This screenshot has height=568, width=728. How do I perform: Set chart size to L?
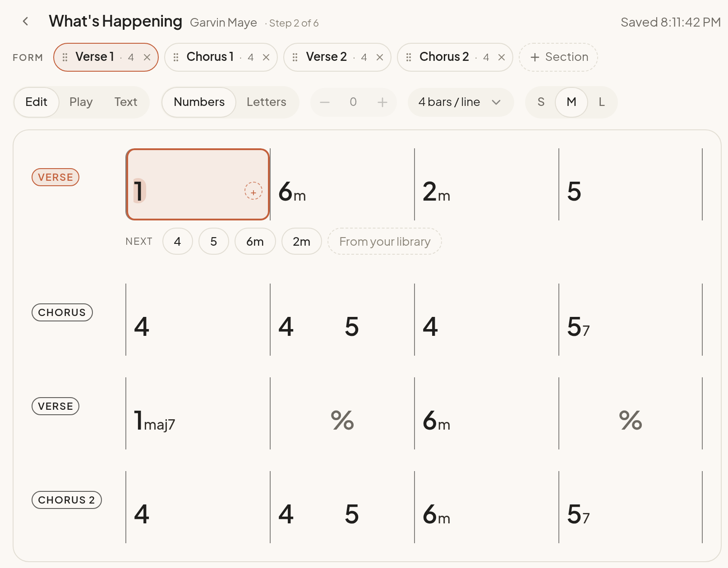[602, 102]
